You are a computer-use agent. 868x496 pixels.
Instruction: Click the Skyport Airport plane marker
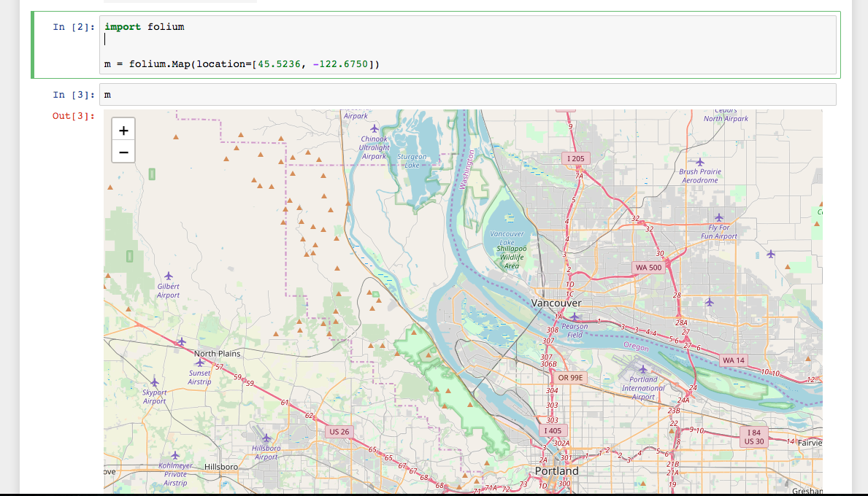tap(155, 383)
